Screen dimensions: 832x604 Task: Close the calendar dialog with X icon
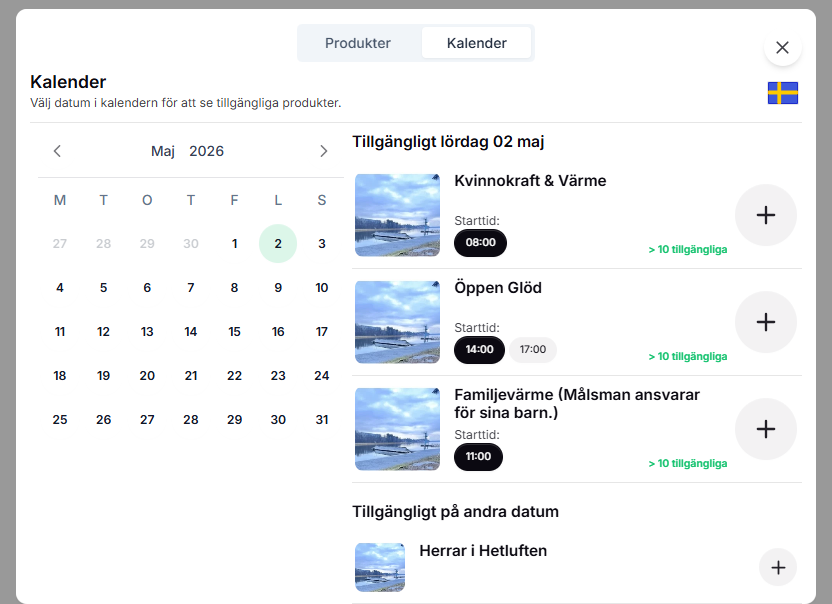click(x=782, y=47)
